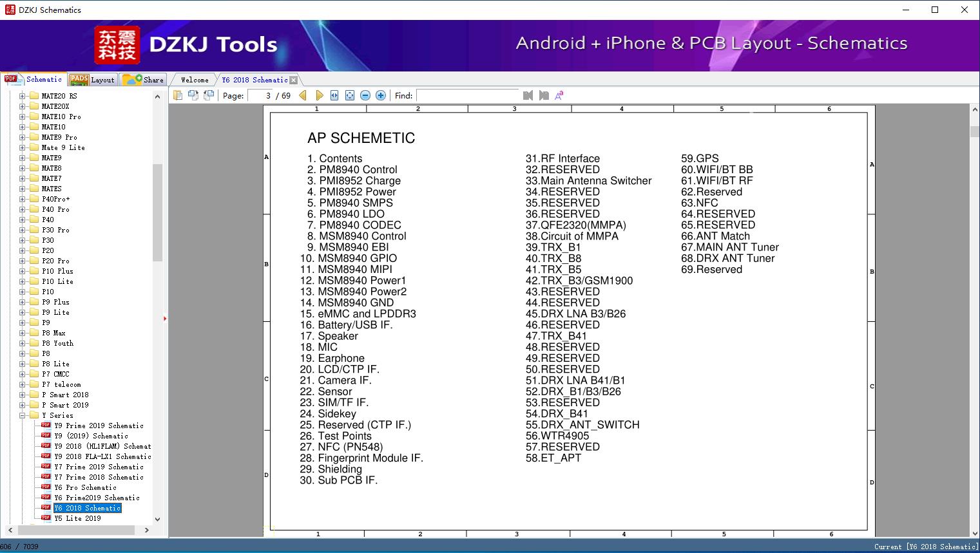This screenshot has height=553, width=980.
Task: Switch to the Layout panel tab
Action: click(92, 80)
